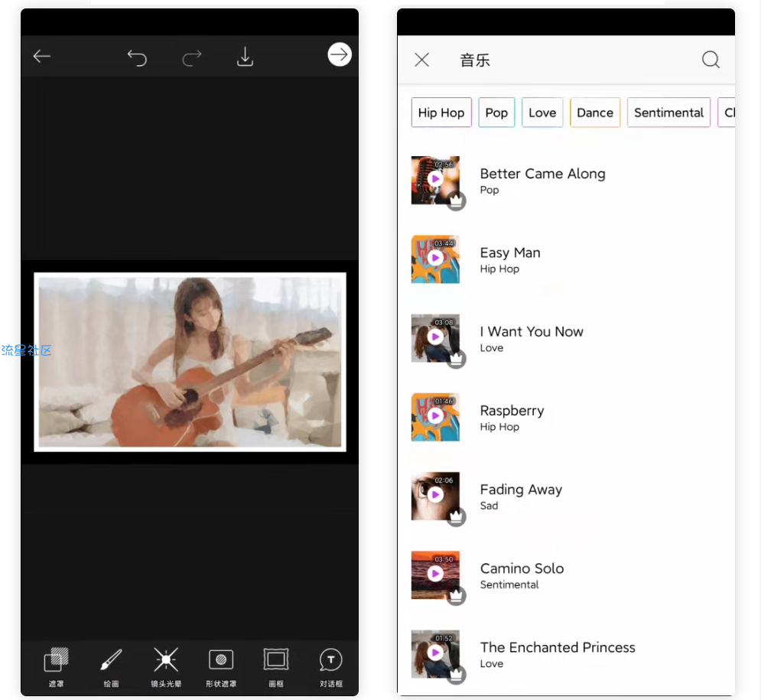Image resolution: width=771 pixels, height=700 pixels.
Task: Tap the crown badge on Better Came Along
Action: [457, 200]
